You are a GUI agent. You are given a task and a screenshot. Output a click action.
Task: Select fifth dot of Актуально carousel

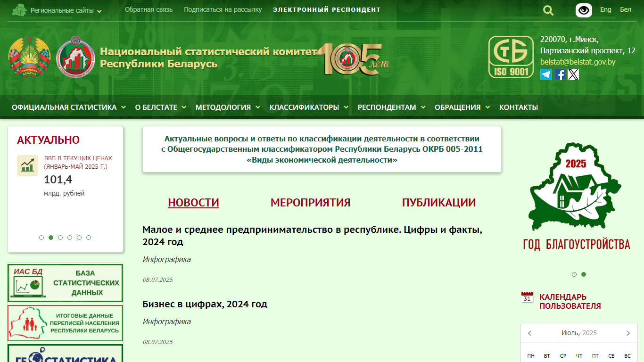pyautogui.click(x=79, y=238)
